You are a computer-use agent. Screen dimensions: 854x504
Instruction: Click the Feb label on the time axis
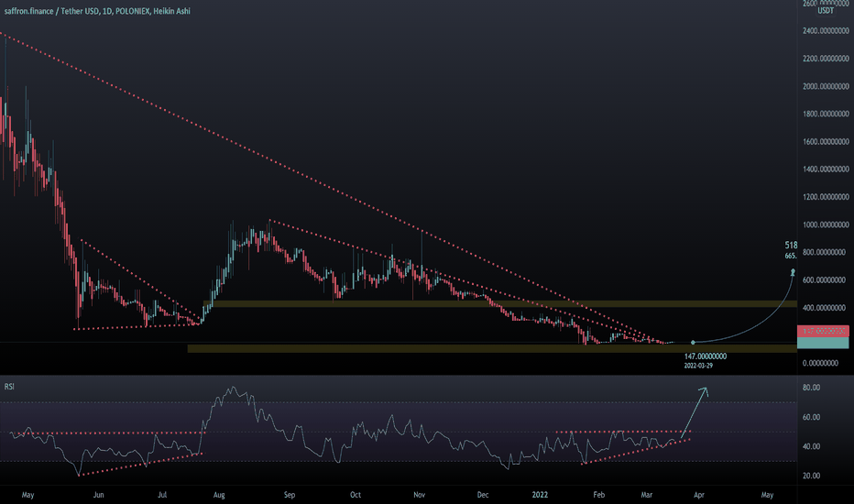click(x=598, y=495)
